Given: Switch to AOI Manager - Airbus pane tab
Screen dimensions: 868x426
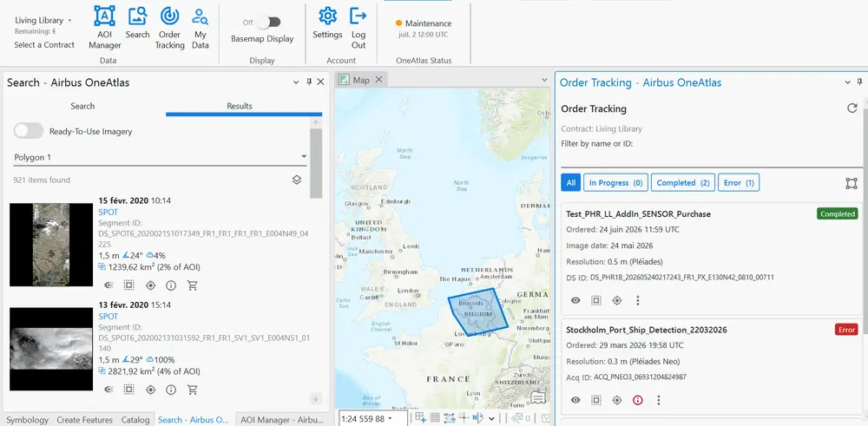Looking at the screenshot, I should tap(282, 419).
